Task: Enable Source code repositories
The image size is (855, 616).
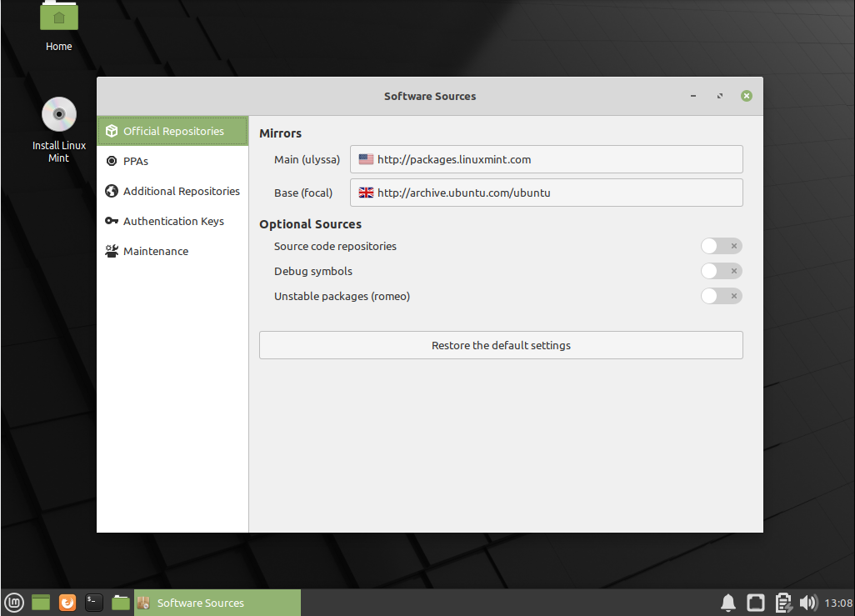Action: tap(722, 246)
